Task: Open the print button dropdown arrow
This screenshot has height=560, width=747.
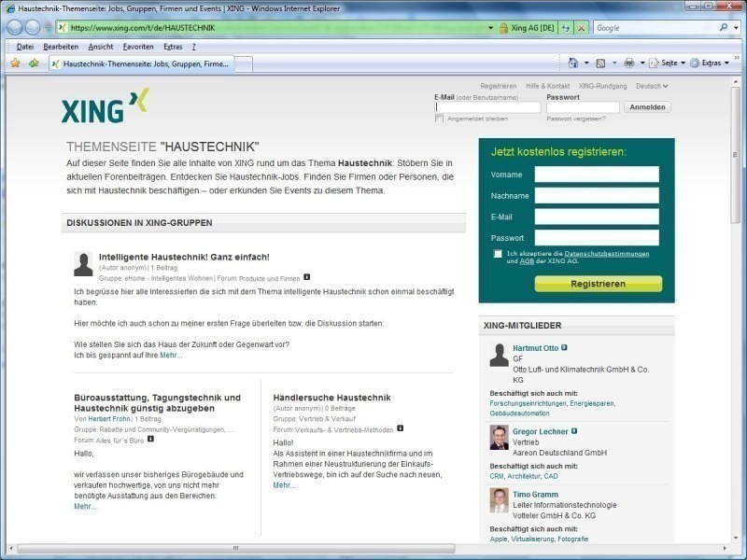Action: [642, 63]
